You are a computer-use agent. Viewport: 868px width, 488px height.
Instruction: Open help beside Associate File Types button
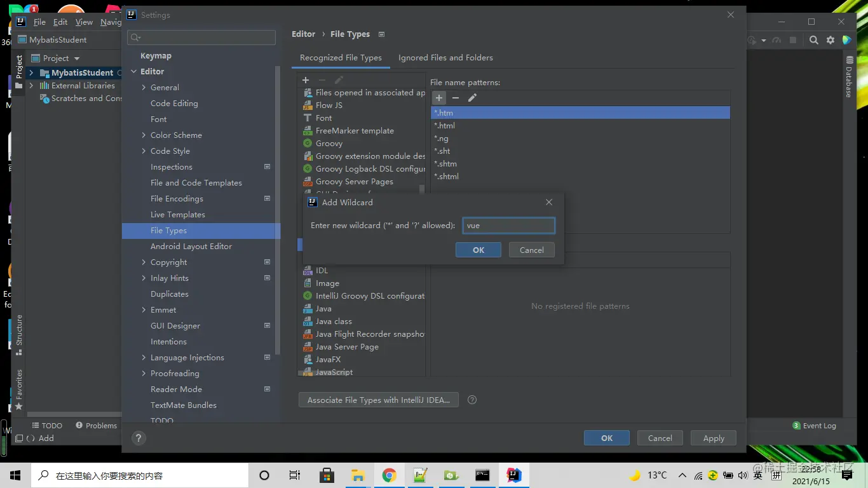[472, 400]
